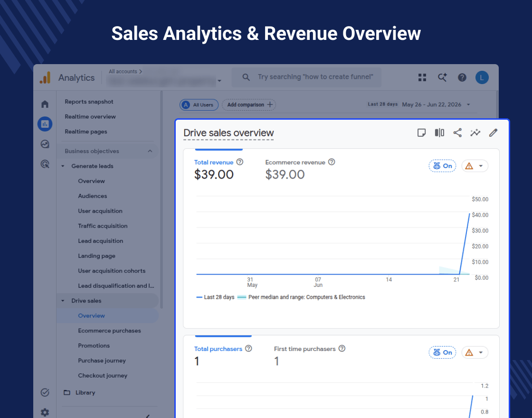Add a note using the annotation icon

click(x=421, y=133)
